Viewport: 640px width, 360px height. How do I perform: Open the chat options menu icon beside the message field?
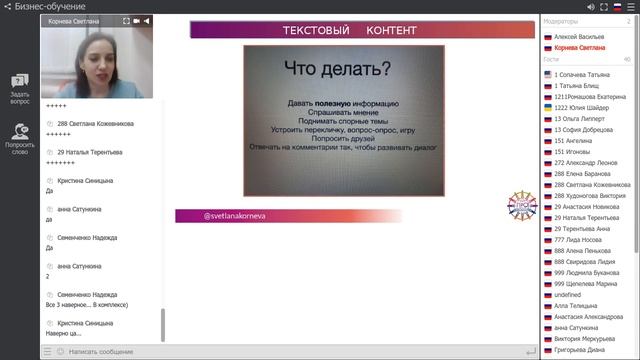pos(47,351)
